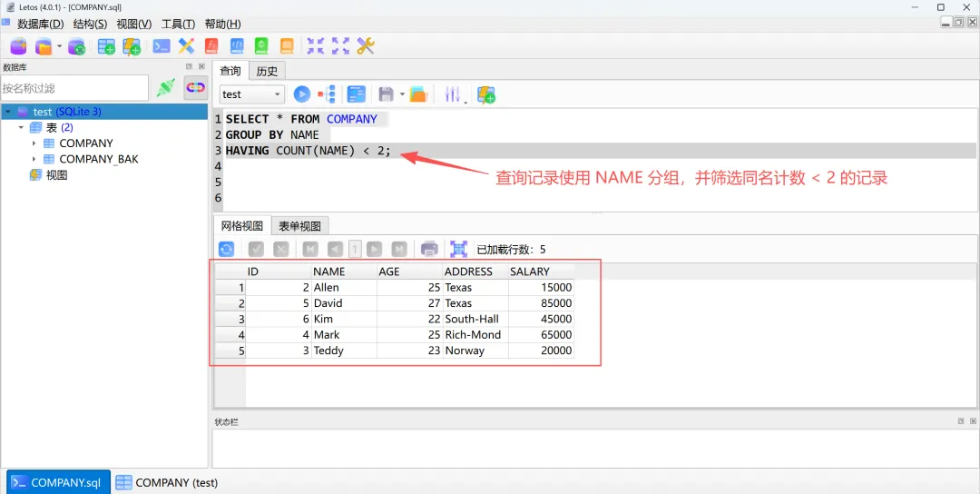Open the green book icon
Image resolution: width=980 pixels, height=494 pixels.
pos(261,45)
